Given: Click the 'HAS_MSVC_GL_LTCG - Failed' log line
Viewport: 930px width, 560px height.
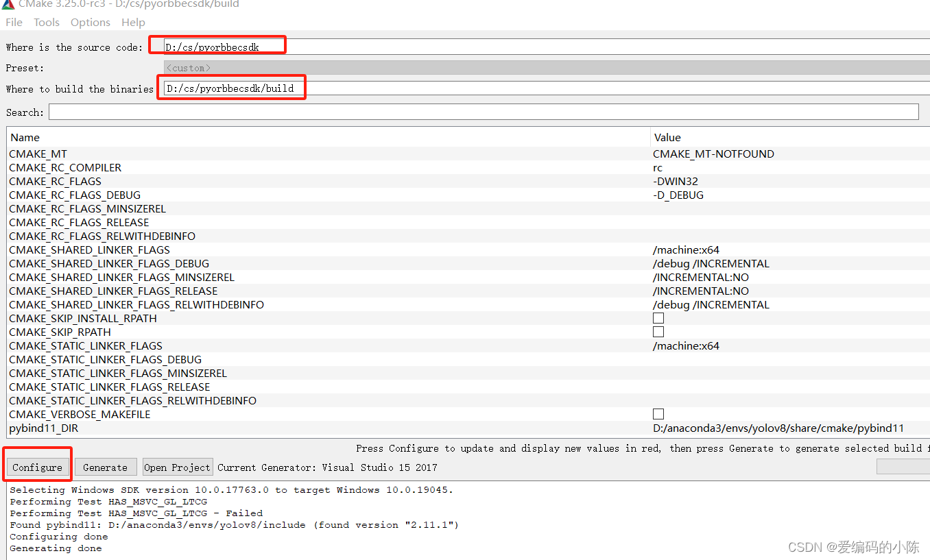Looking at the screenshot, I should 136,513.
